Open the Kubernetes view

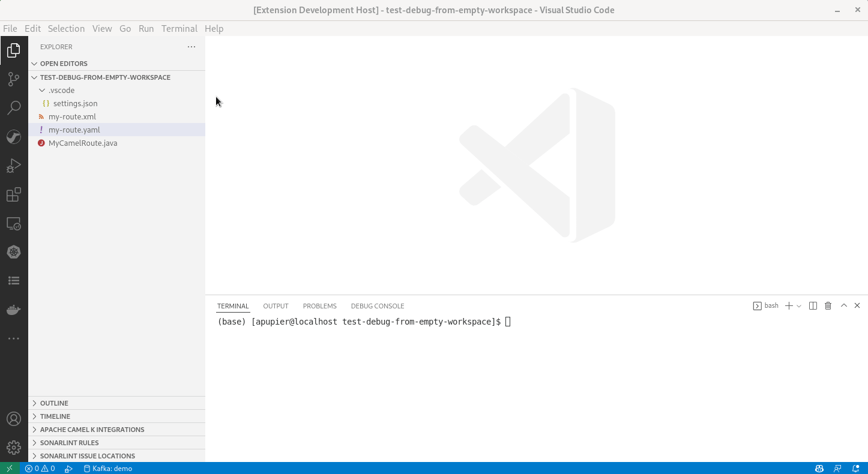coord(14,251)
